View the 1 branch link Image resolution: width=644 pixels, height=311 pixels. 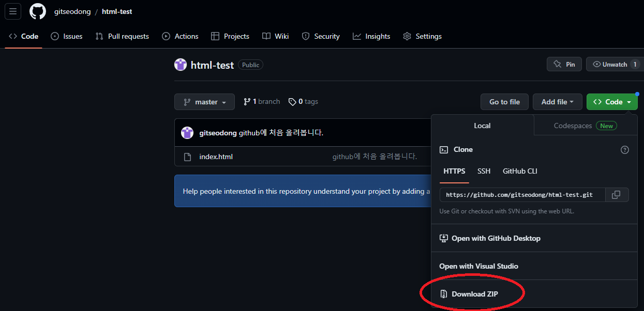(262, 102)
